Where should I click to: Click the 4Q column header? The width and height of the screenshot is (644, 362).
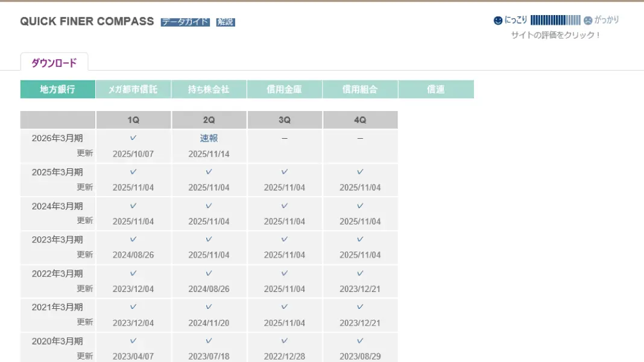click(x=360, y=120)
